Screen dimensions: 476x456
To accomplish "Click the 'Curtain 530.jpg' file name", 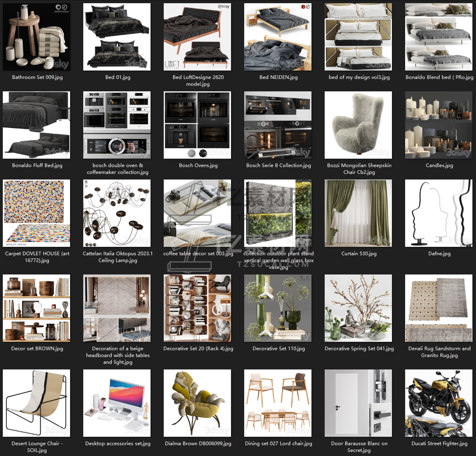I will pyautogui.click(x=359, y=253).
